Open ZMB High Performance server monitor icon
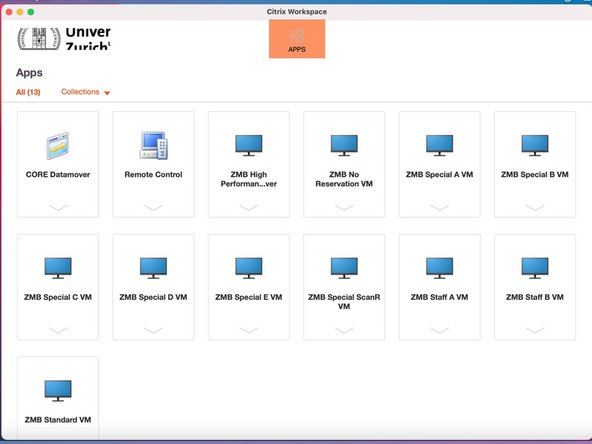Viewport: 592px width, 444px height. pyautogui.click(x=249, y=145)
